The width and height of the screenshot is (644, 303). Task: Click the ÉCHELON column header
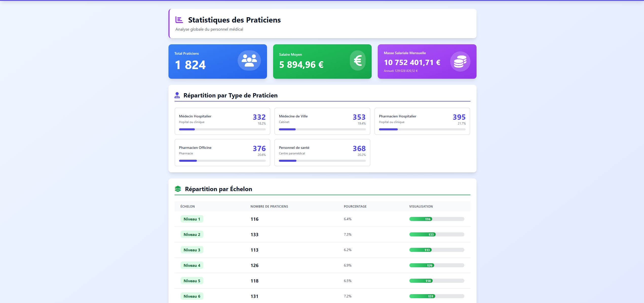[187, 206]
